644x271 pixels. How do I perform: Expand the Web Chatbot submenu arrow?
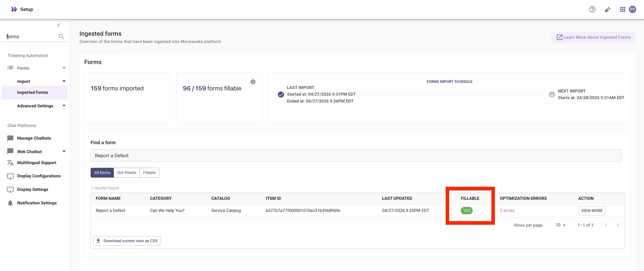(64, 151)
